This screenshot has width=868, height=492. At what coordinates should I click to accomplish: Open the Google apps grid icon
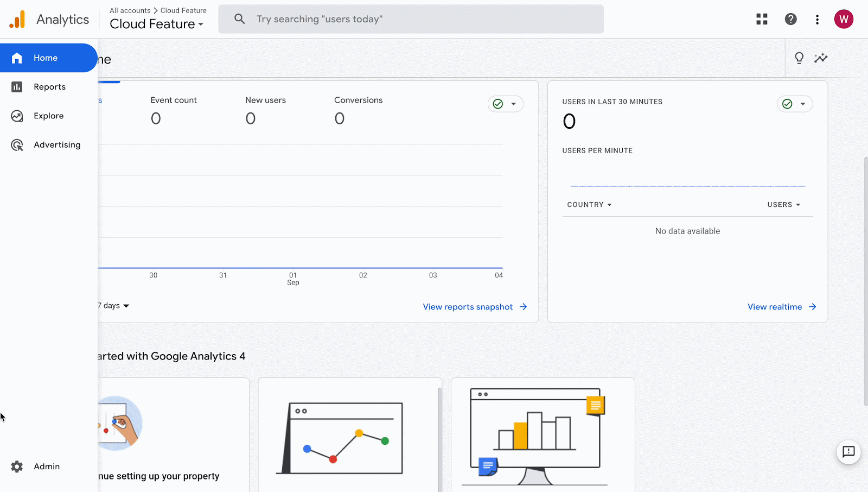coord(762,19)
